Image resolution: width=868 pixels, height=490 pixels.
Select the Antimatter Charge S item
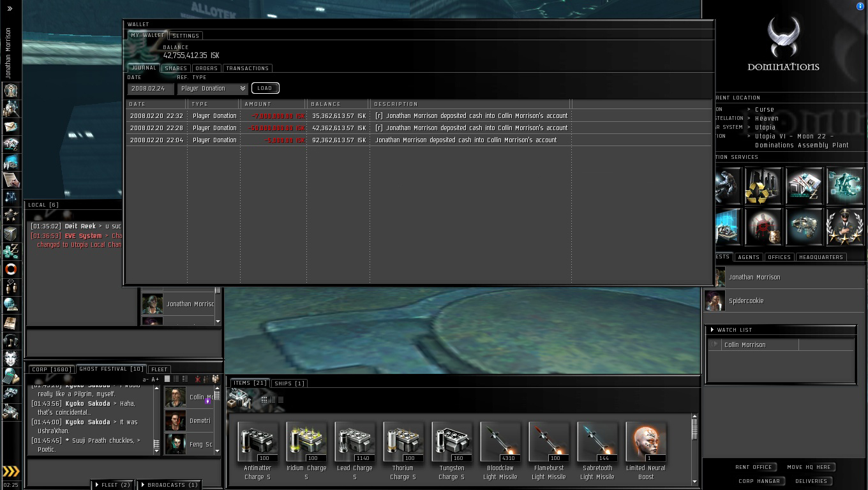click(x=258, y=450)
